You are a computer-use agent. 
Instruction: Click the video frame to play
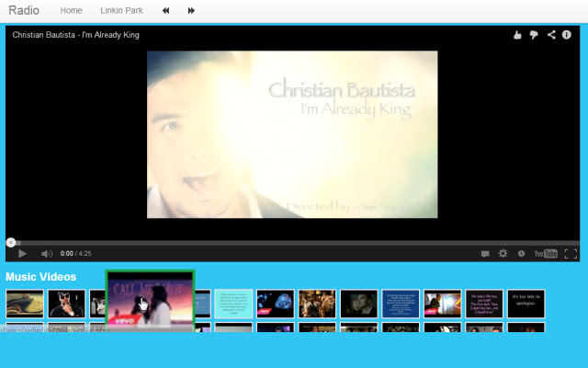pyautogui.click(x=292, y=134)
